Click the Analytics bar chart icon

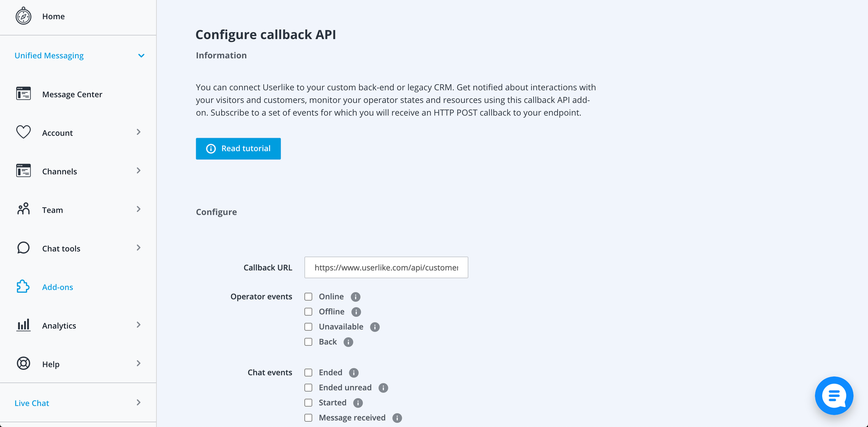tap(23, 325)
